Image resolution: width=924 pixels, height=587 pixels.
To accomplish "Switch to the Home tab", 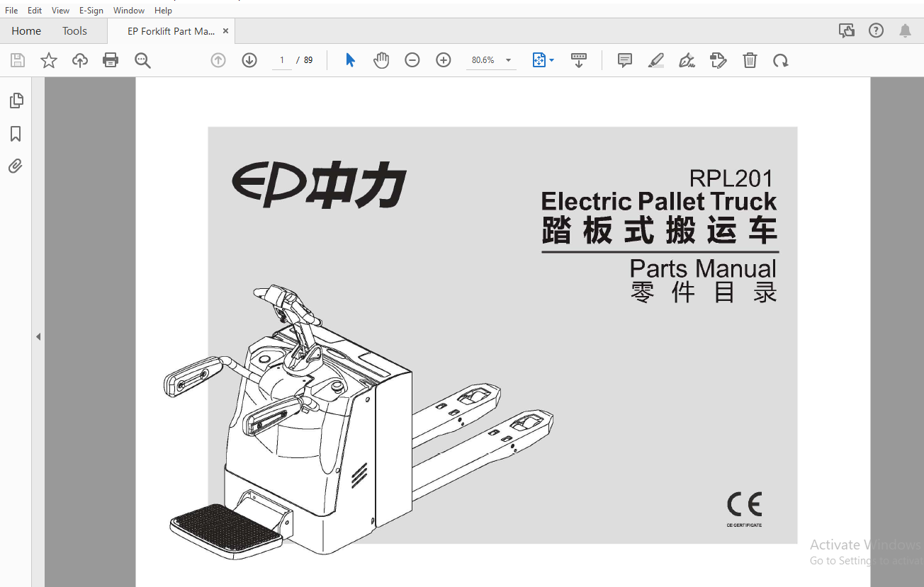I will [x=26, y=31].
